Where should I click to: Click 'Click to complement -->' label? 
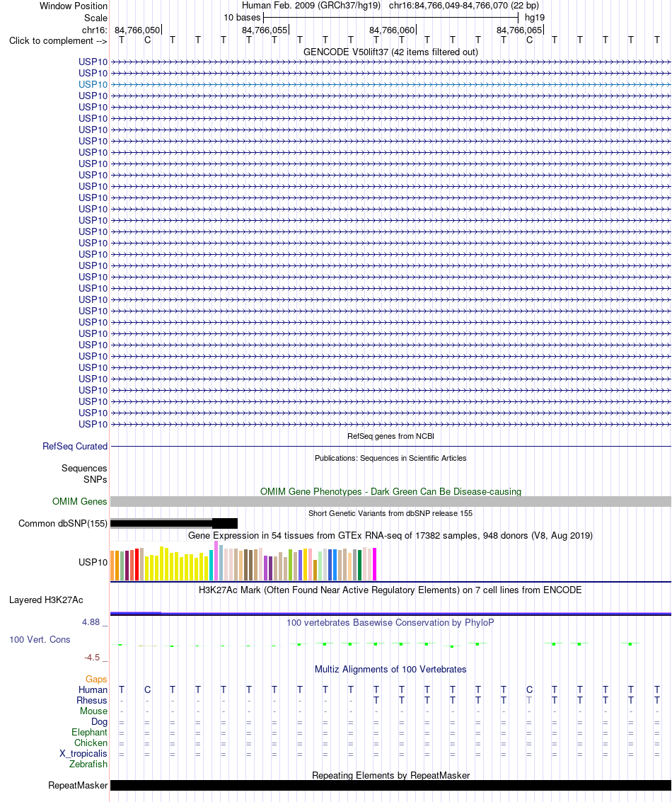tap(58, 41)
